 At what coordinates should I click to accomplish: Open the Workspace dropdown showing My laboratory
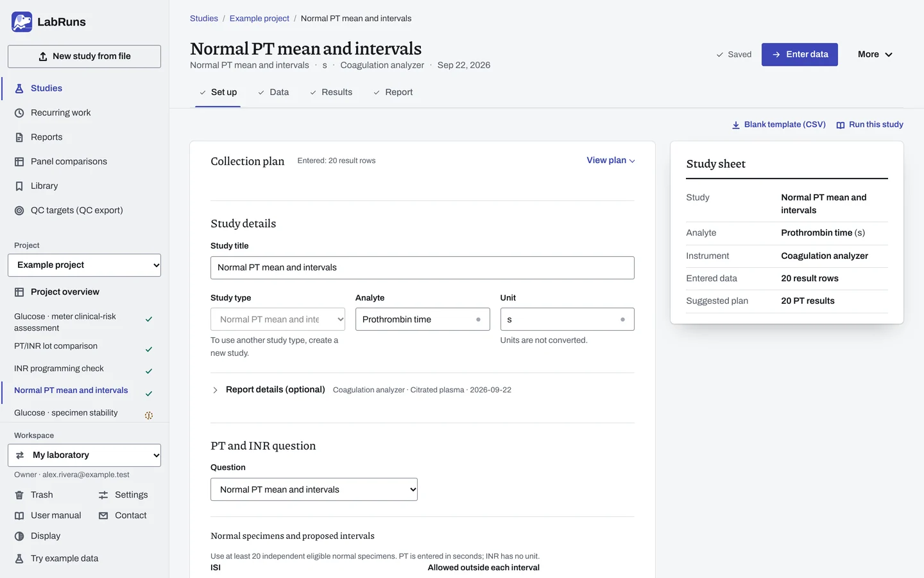[84, 455]
